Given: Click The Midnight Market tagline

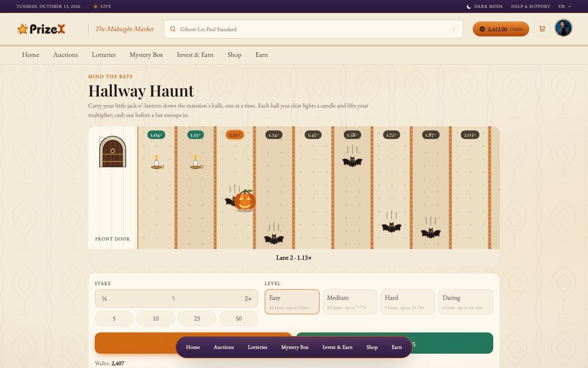Looking at the screenshot, I should [x=125, y=29].
